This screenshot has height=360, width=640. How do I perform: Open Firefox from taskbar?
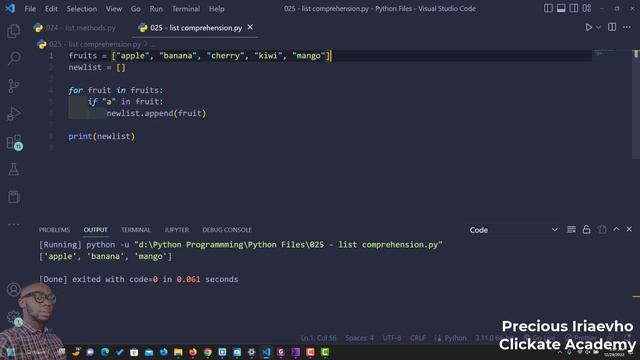(193, 352)
